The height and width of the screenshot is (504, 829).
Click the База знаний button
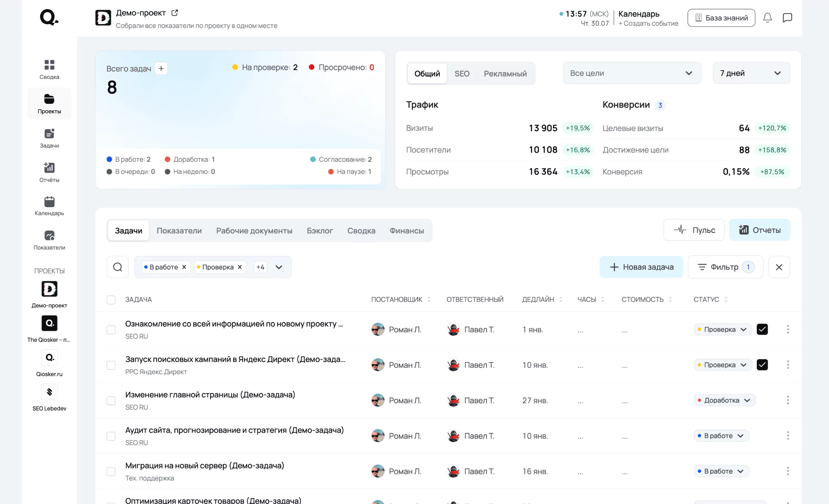[721, 18]
